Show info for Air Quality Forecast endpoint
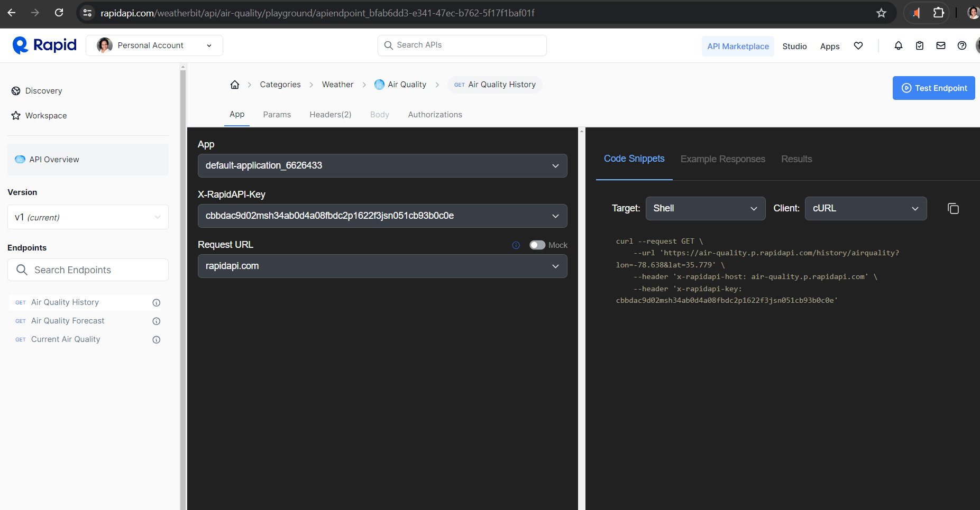The image size is (980, 510). pyautogui.click(x=157, y=321)
